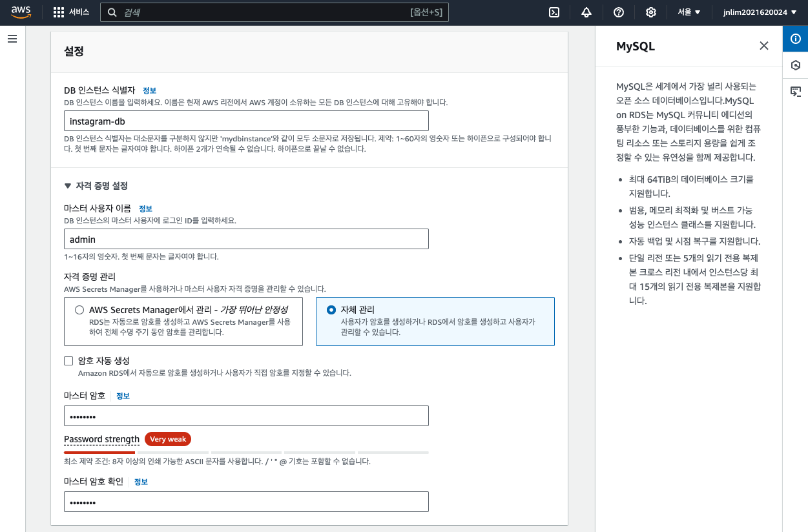Click the 서비스 menu label

click(x=79, y=12)
